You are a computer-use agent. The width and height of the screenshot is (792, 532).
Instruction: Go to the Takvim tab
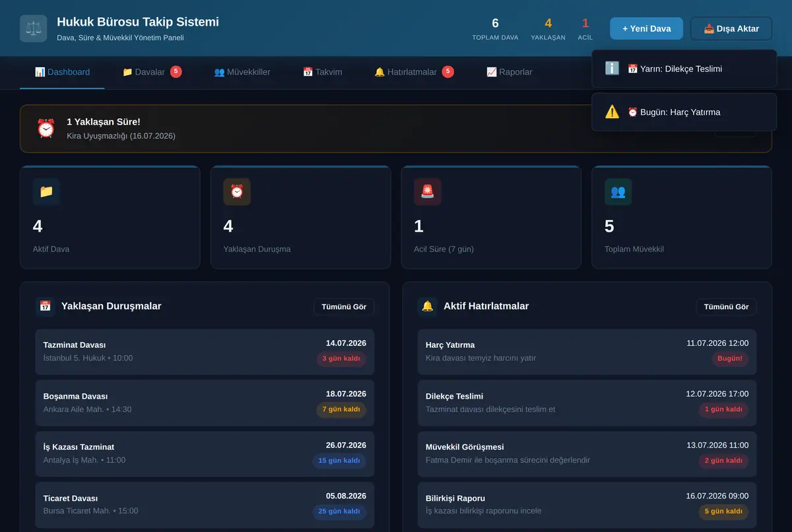[322, 72]
